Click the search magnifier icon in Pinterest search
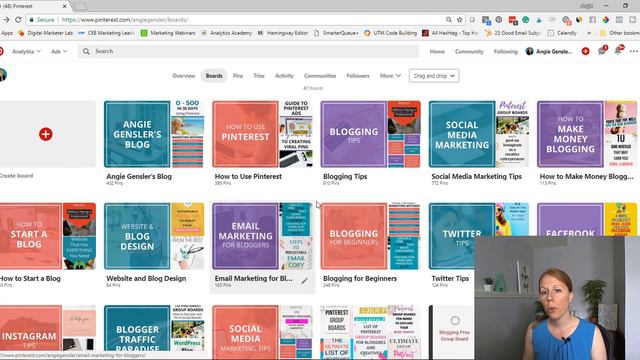640x360 pixels. click(86, 51)
